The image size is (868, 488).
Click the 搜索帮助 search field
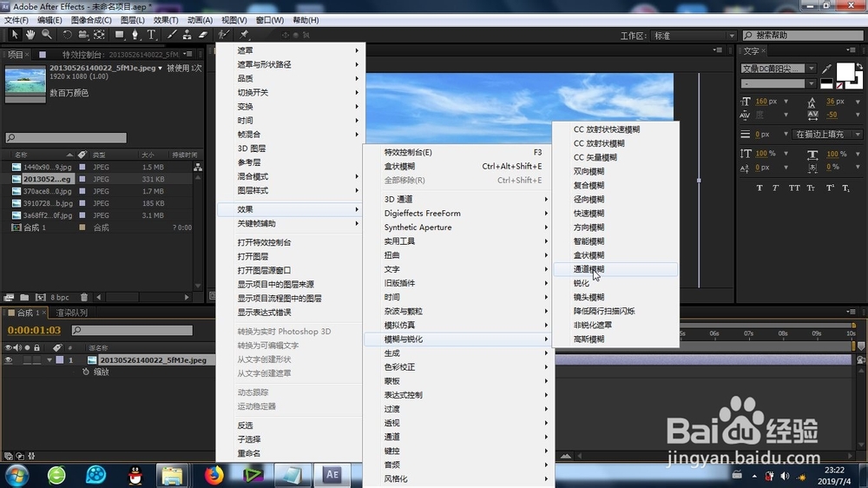pyautogui.click(x=803, y=36)
